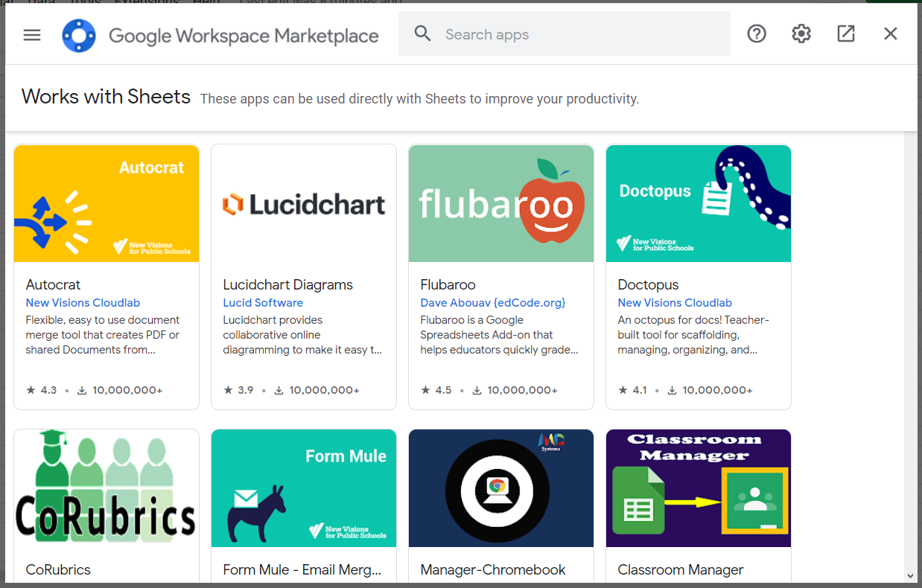Close the Marketplace dialog
Viewport: 922px width, 588px height.
pyautogui.click(x=891, y=33)
